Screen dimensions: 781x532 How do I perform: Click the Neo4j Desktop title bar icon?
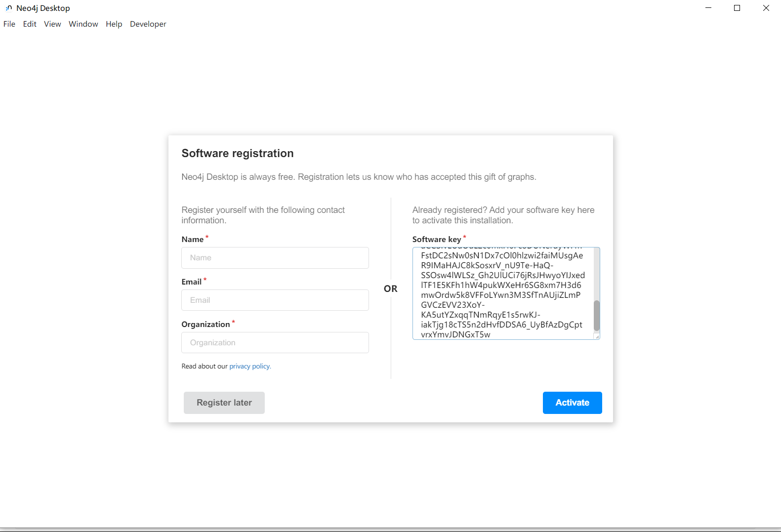[x=9, y=8]
